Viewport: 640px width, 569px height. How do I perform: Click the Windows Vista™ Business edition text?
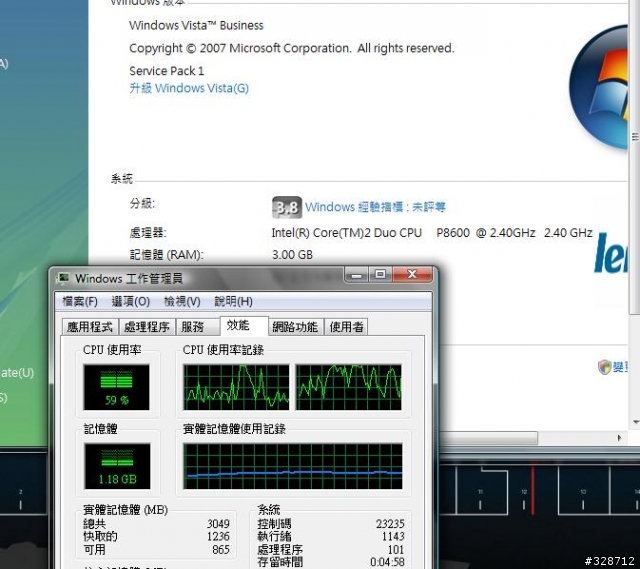tap(196, 25)
